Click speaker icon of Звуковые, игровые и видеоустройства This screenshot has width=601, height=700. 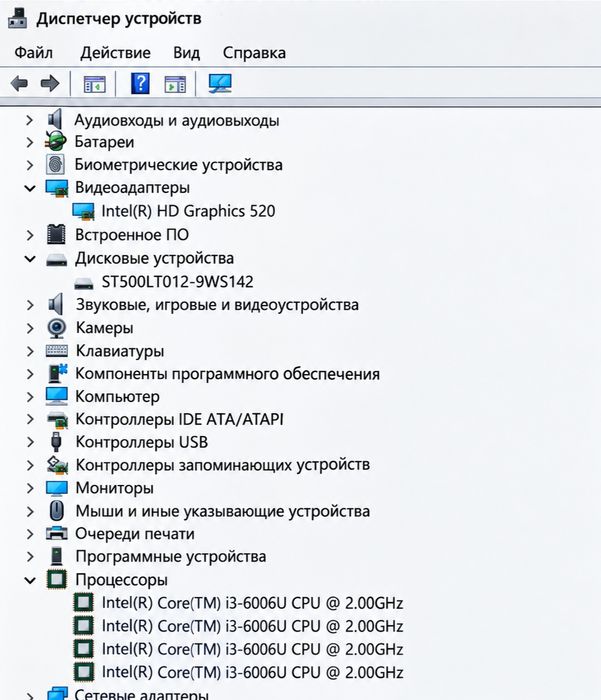[56, 304]
